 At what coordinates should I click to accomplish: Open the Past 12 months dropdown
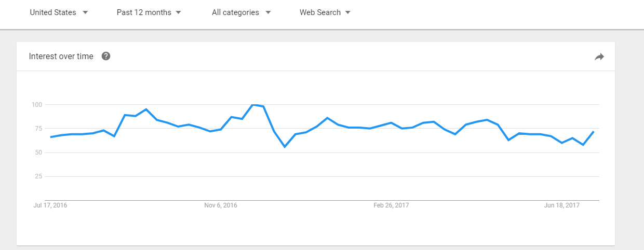149,12
